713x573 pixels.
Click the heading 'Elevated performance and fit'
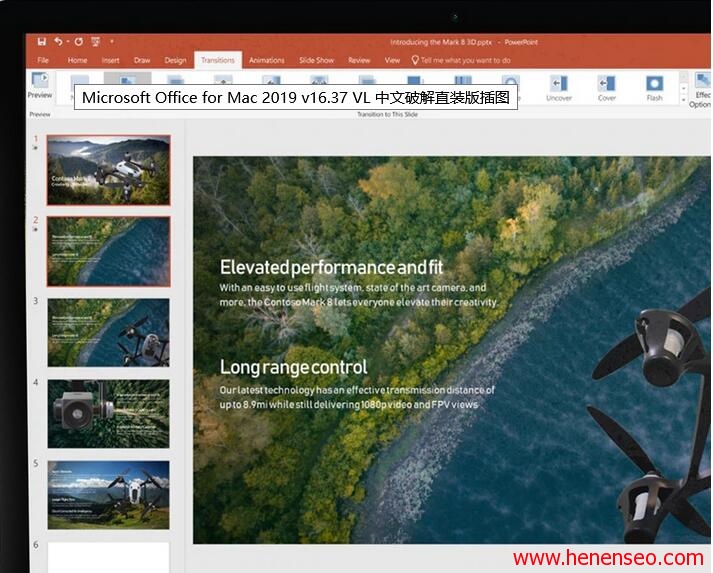coord(331,267)
